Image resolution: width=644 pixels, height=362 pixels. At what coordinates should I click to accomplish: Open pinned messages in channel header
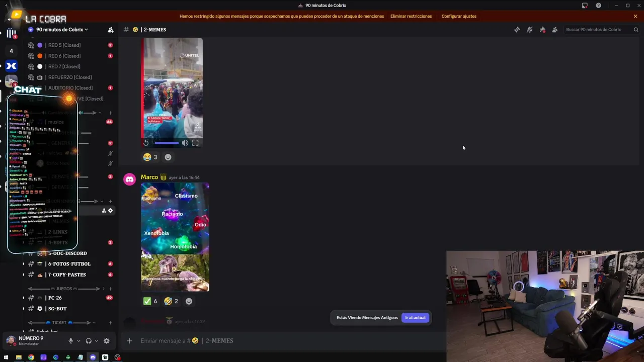pyautogui.click(x=542, y=30)
